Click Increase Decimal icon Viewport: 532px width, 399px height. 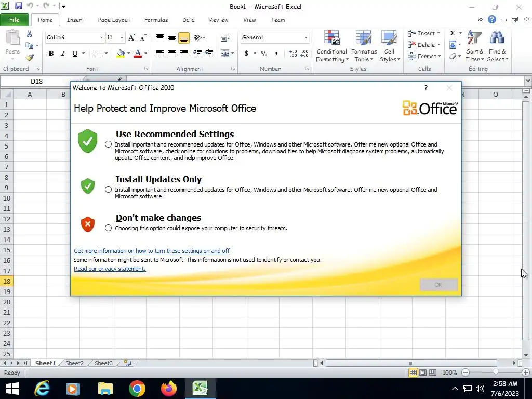293,54
